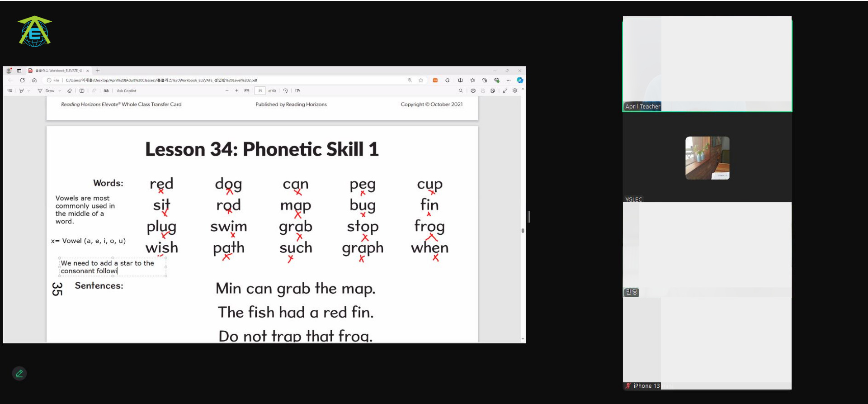Click Ask Copilot in PDF toolbar
The width and height of the screenshot is (868, 404).
pos(127,90)
